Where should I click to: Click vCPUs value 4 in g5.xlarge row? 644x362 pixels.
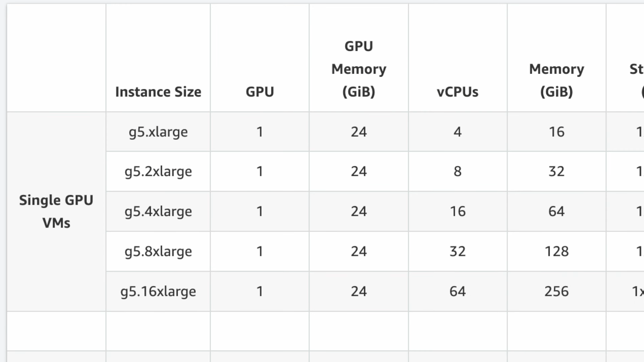click(458, 132)
